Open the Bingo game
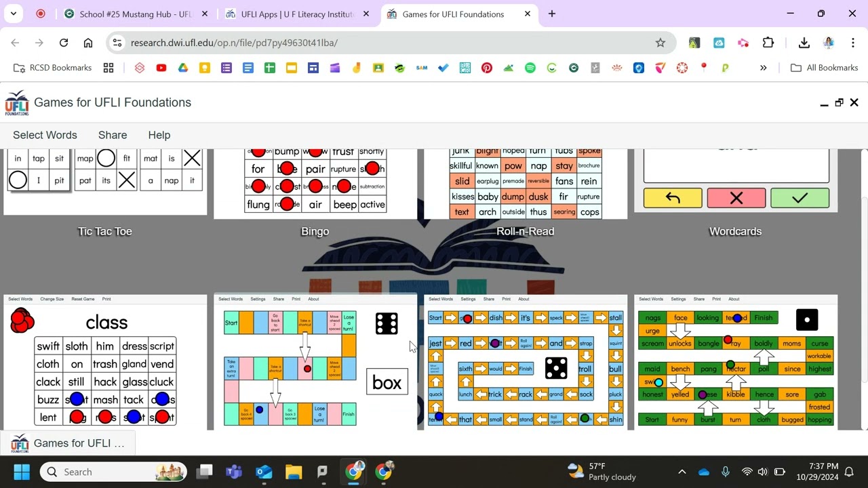The height and width of the screenshot is (488, 868). point(315,184)
